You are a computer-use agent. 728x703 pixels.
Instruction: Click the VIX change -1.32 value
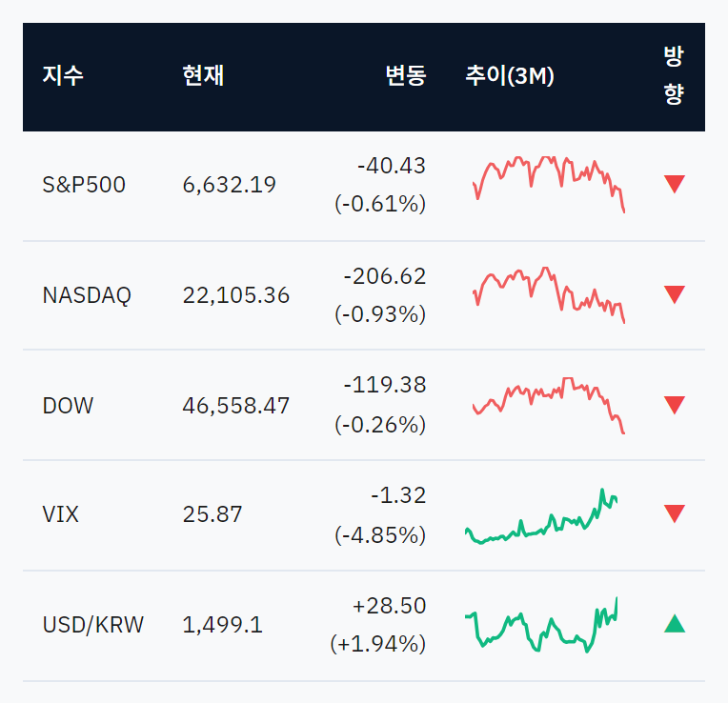[398, 495]
